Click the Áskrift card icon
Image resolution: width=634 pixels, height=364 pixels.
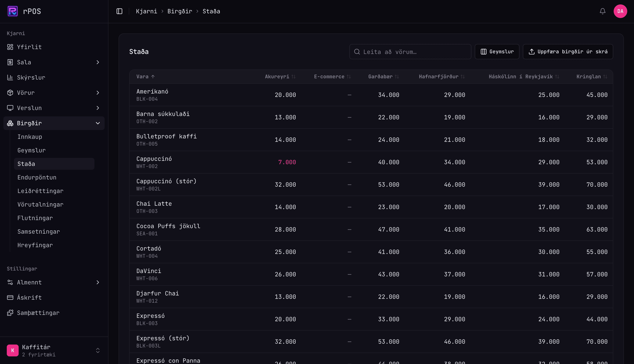(10, 298)
